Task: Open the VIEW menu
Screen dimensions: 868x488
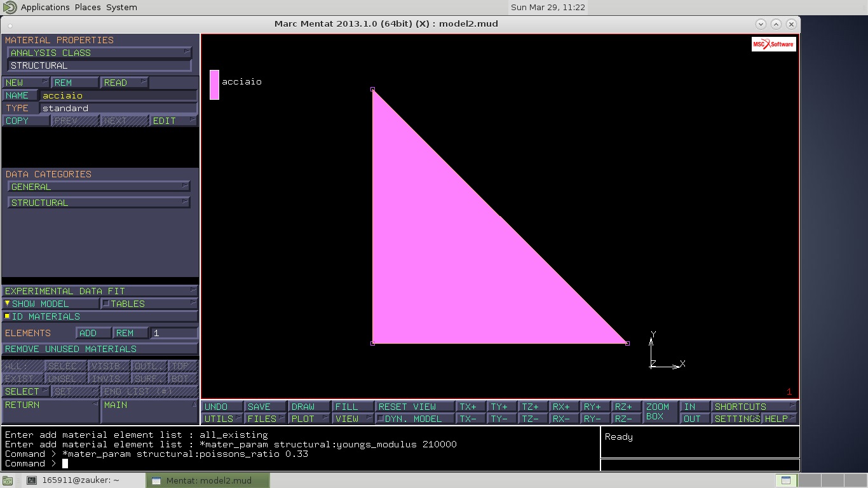Action: point(353,419)
